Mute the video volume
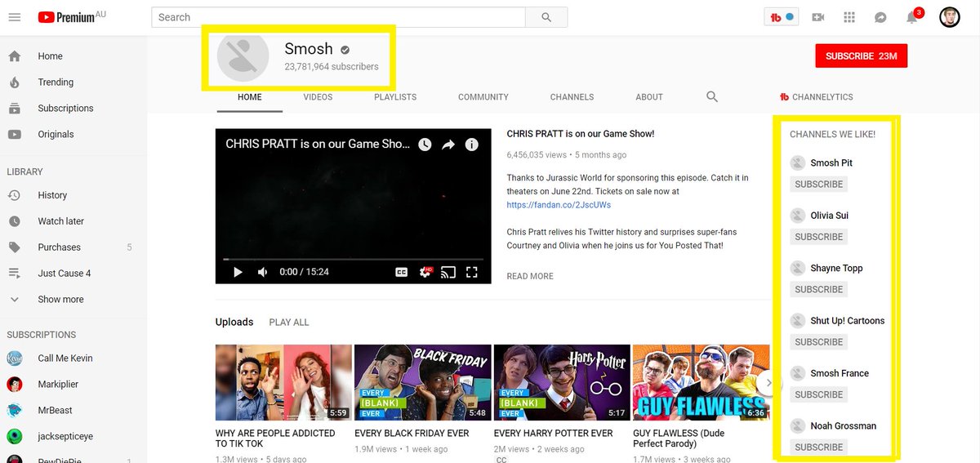Image resolution: width=980 pixels, height=463 pixels. tap(262, 272)
